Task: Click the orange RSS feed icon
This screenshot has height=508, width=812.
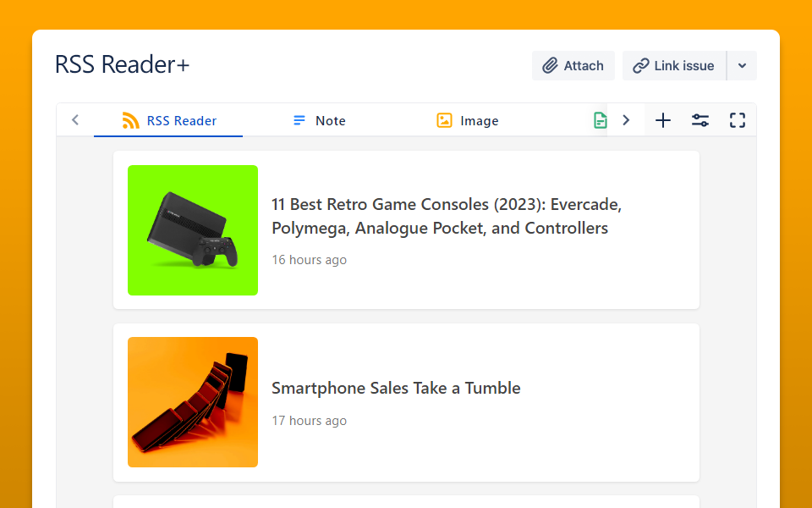Action: pos(130,121)
